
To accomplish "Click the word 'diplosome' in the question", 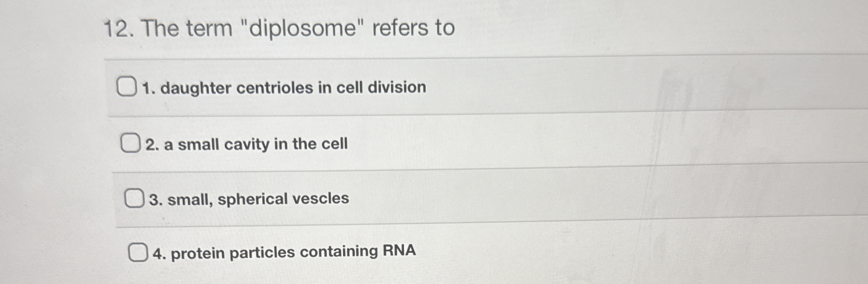I will 304,27.
